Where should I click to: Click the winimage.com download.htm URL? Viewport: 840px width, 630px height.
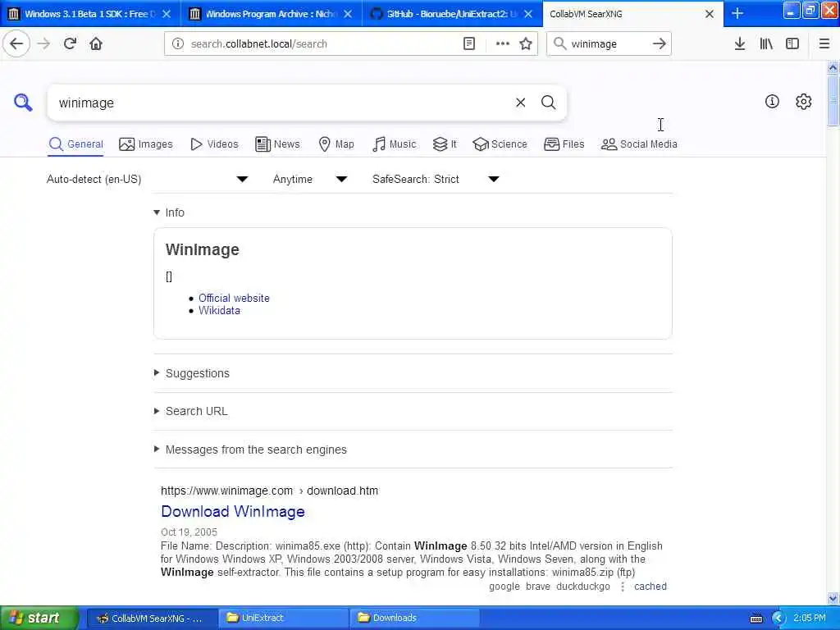pos(269,491)
